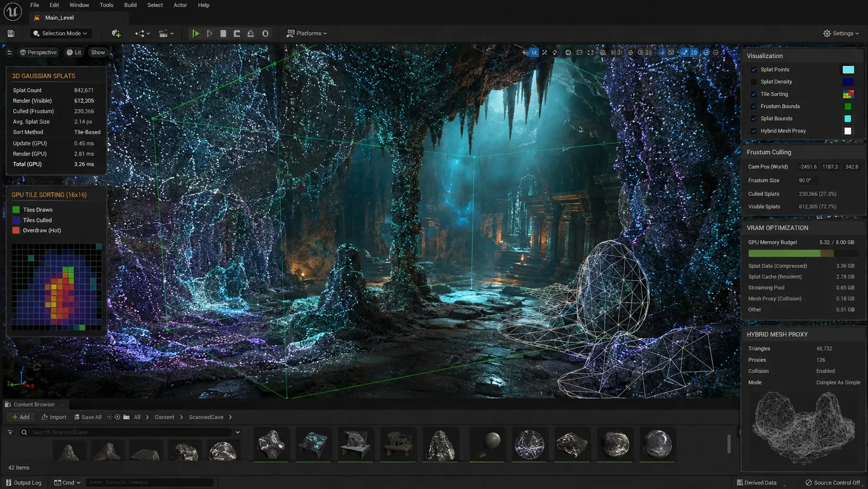This screenshot has height=489, width=868.
Task: Click the Add button in Content Browser
Action: click(x=21, y=417)
